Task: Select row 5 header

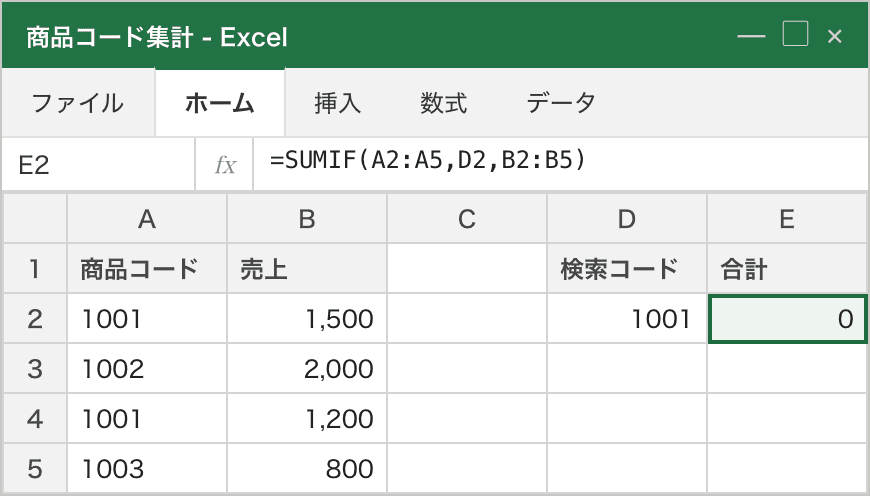Action: 35,468
